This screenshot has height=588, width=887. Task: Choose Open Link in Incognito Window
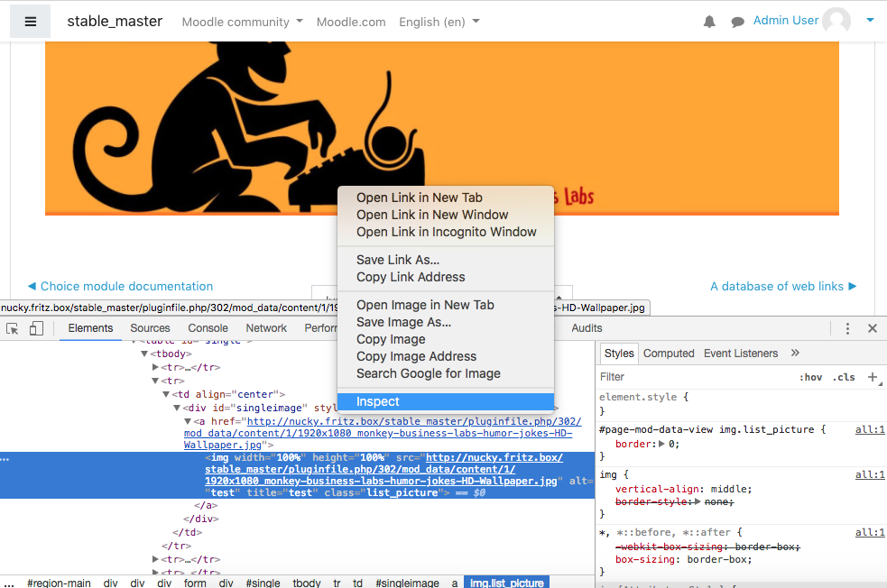(446, 232)
